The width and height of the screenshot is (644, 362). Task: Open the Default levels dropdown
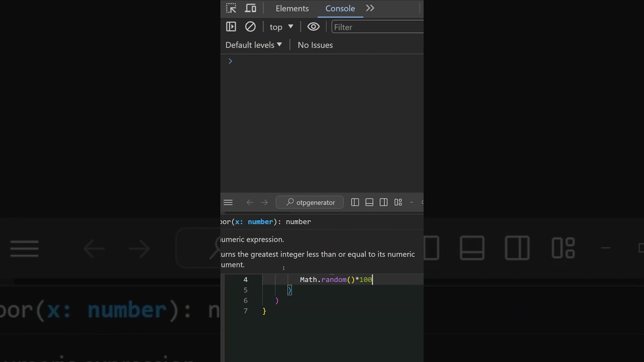coord(254,45)
